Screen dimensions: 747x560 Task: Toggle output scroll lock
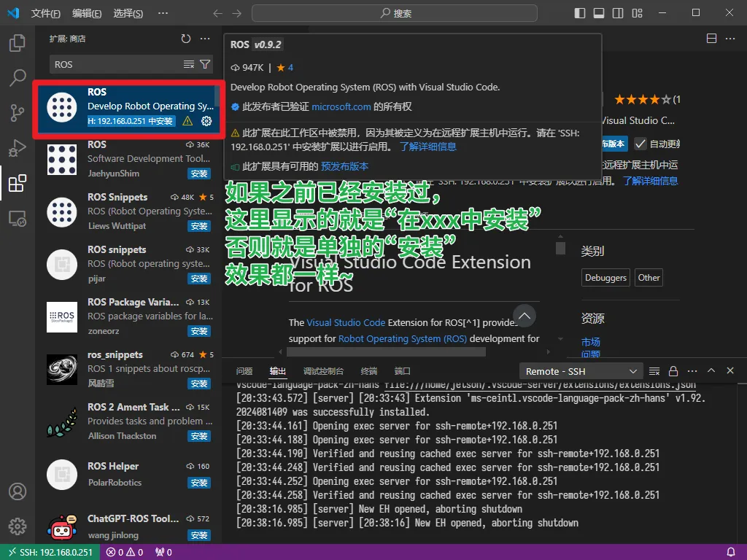coord(673,371)
